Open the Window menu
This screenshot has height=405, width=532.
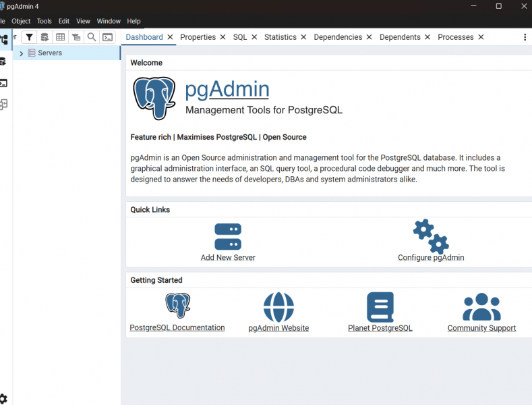109,21
